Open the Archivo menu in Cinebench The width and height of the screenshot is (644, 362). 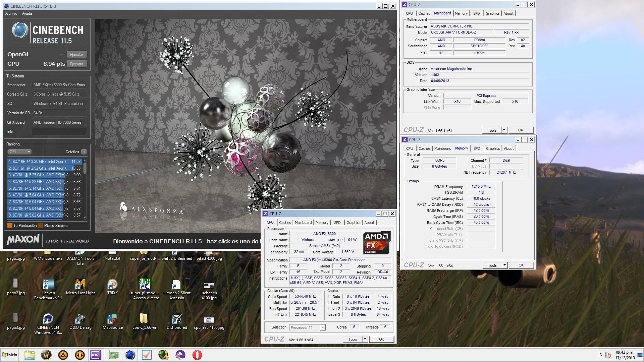pyautogui.click(x=11, y=13)
